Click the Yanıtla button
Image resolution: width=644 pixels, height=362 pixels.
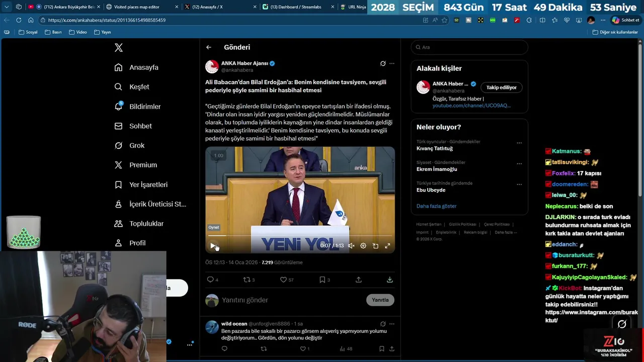380,300
